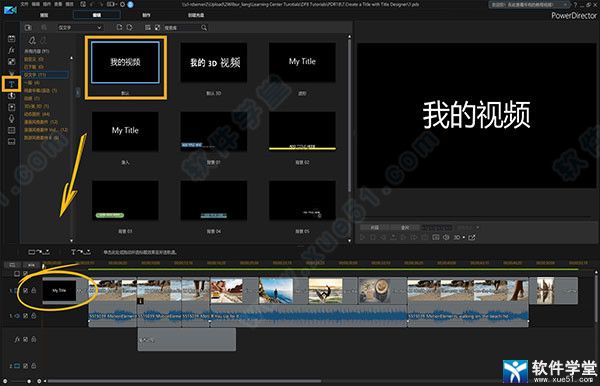This screenshot has width=600, height=386.
Task: Select template with yellow underline bar
Action: 302,131
